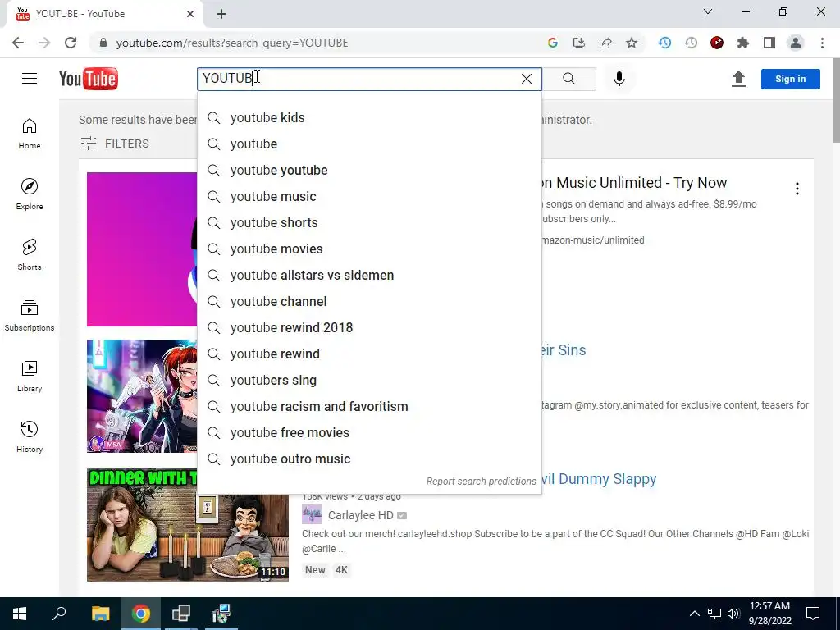The width and height of the screenshot is (840, 630).
Task: Click the Carlaylee HD channel avatar
Action: point(312,514)
